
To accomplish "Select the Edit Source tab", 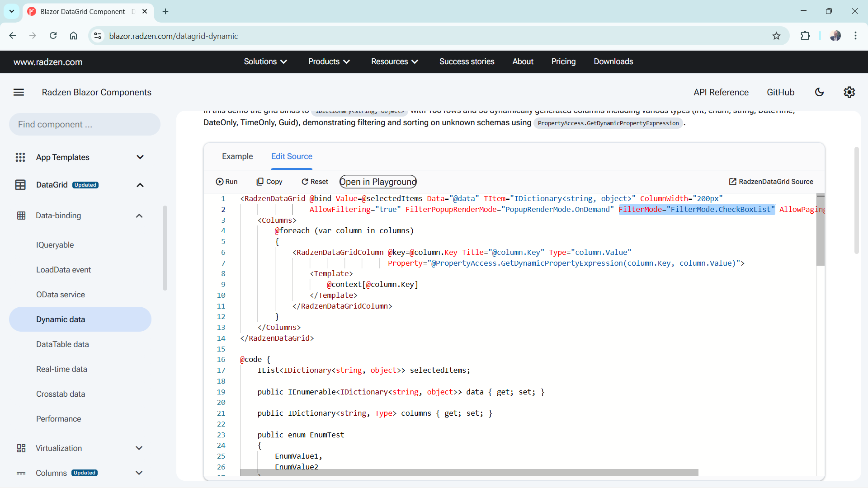I will (292, 156).
